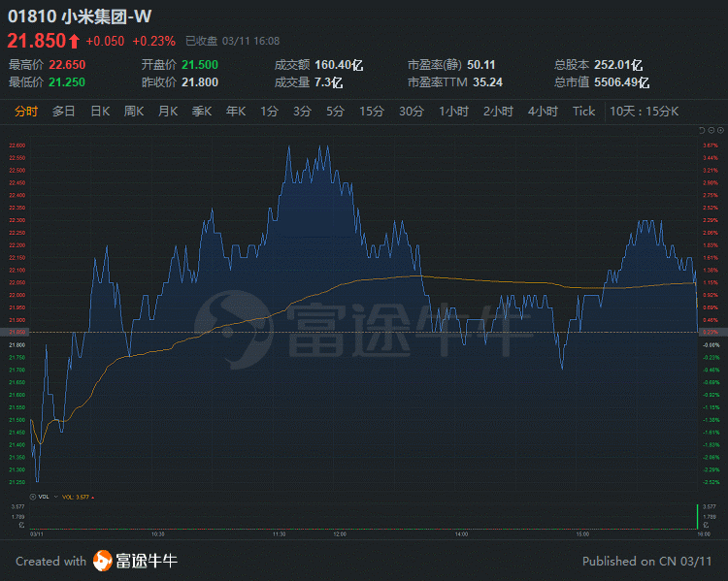Switch to the 分时 intraday tab
This screenshot has width=728, height=581.
click(x=26, y=112)
